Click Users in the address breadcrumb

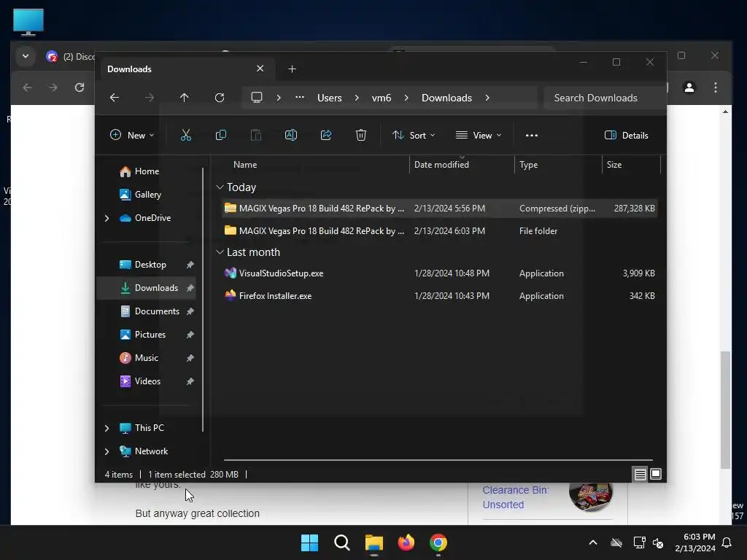[x=330, y=98]
